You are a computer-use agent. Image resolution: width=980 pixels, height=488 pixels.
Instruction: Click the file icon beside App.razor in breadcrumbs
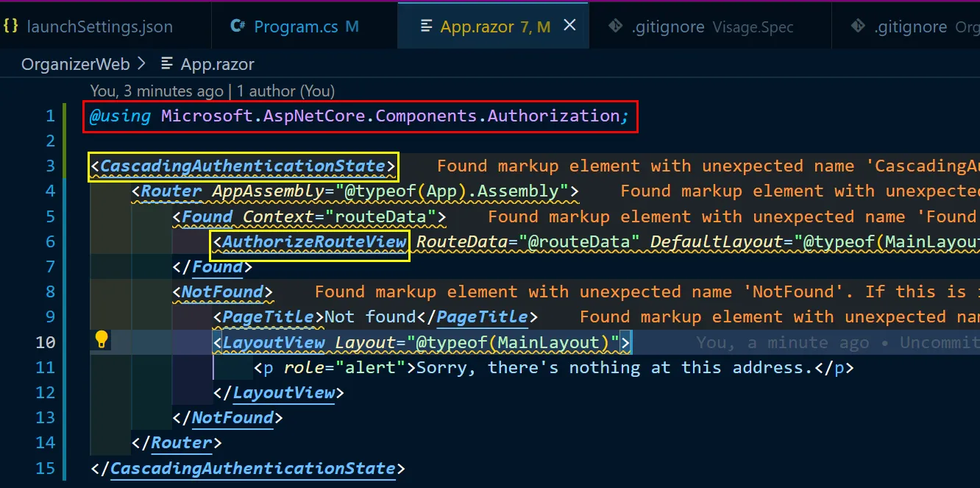(168, 64)
